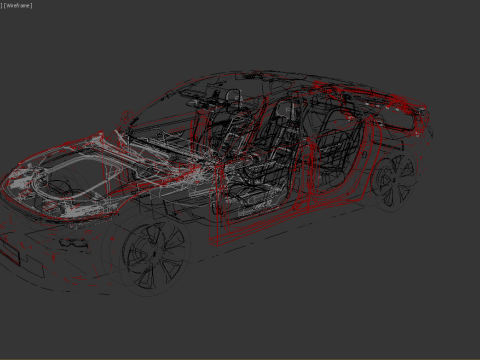Select the car wireframe model in viewport
The height and width of the screenshot is (360, 480).
(x=217, y=183)
